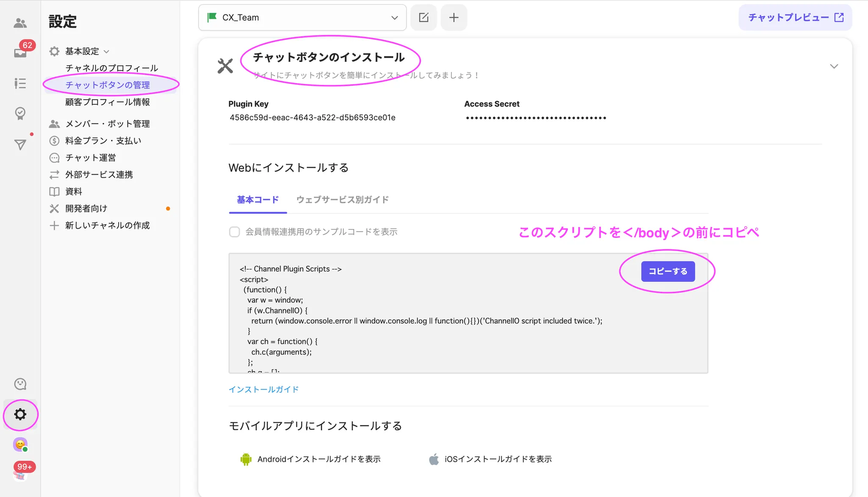Click the marketing paper-plane icon in left rail
This screenshot has height=497, width=868.
coord(20,145)
